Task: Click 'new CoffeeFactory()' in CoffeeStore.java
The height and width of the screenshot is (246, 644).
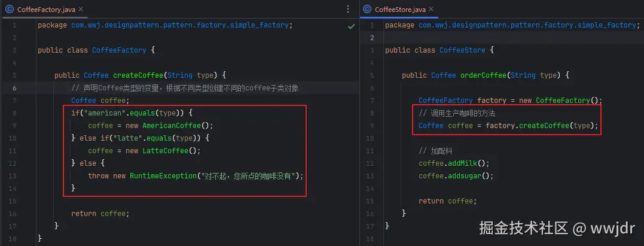Action: tap(559, 101)
